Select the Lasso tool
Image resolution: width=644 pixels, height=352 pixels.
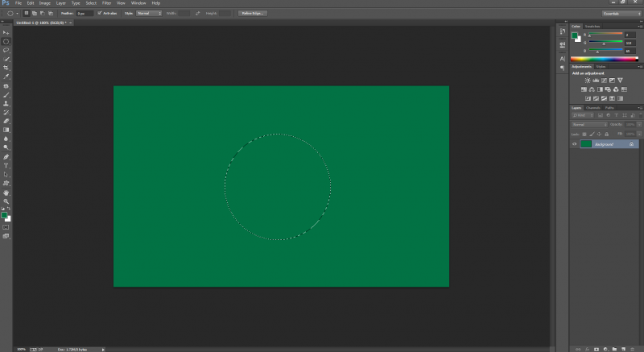pos(6,50)
